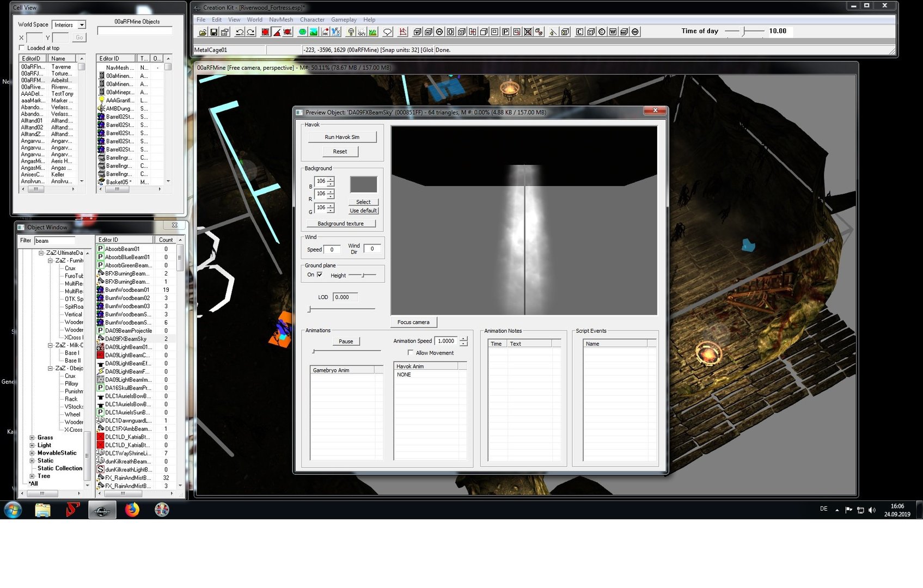Select the Static Collection category

60,468
